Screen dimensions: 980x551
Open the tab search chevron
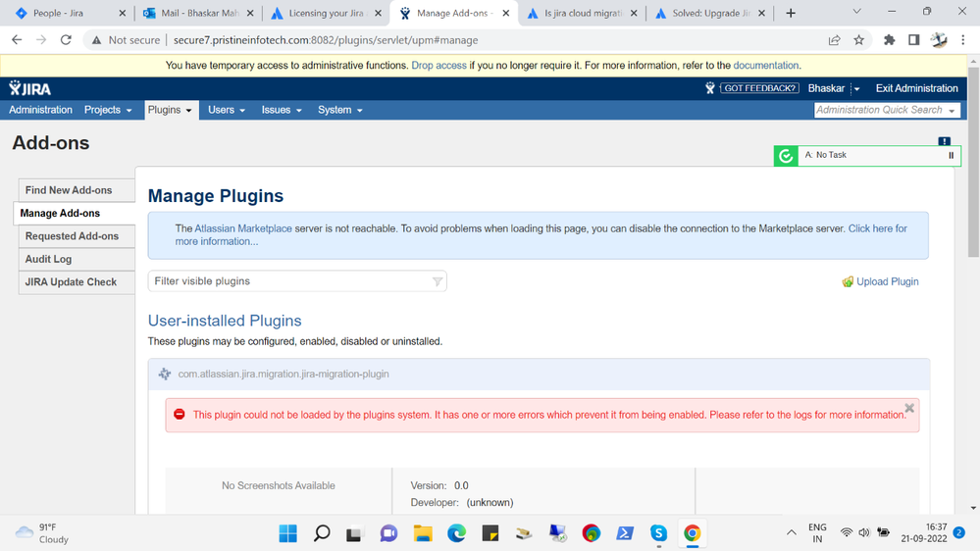[x=856, y=12]
